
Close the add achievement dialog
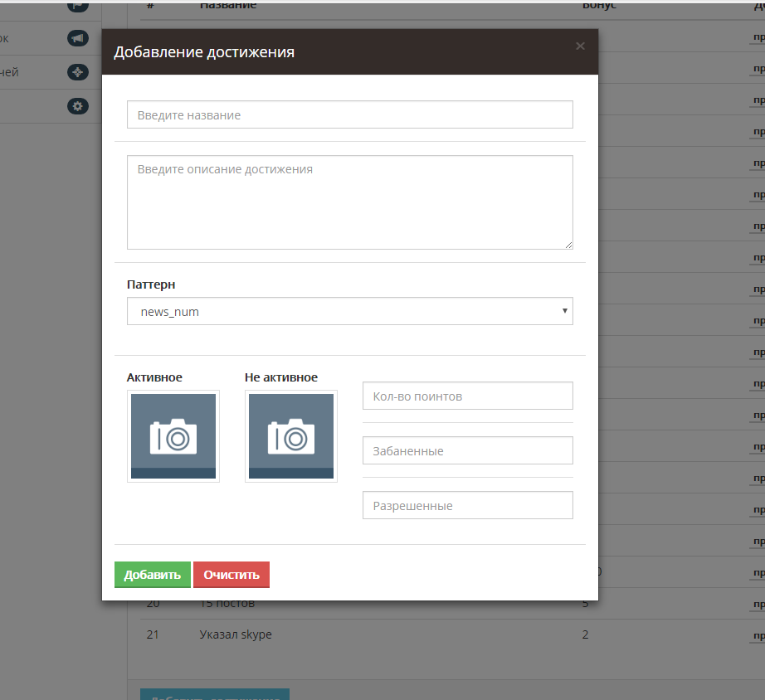(x=580, y=46)
